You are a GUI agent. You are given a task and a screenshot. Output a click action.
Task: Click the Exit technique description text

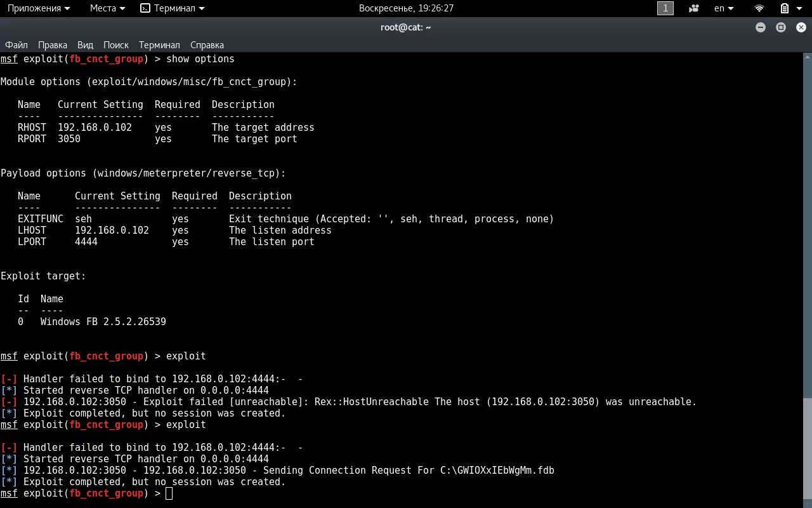391,219
